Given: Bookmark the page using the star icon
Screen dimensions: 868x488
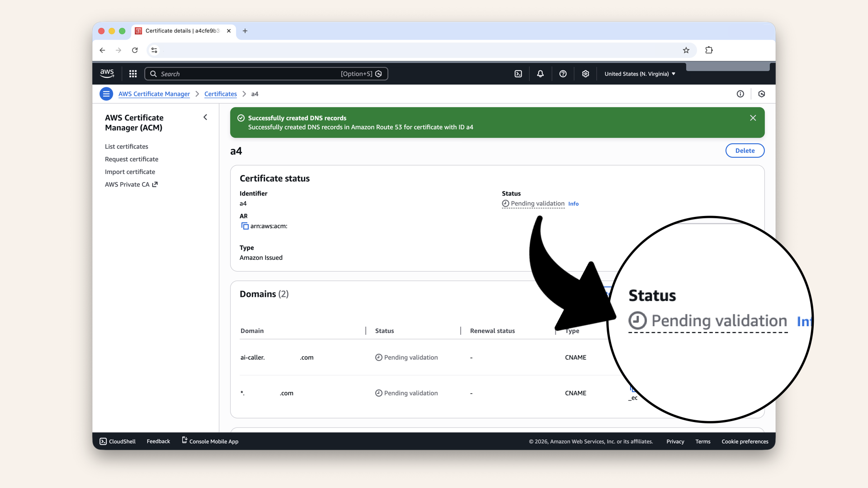Looking at the screenshot, I should pos(686,50).
